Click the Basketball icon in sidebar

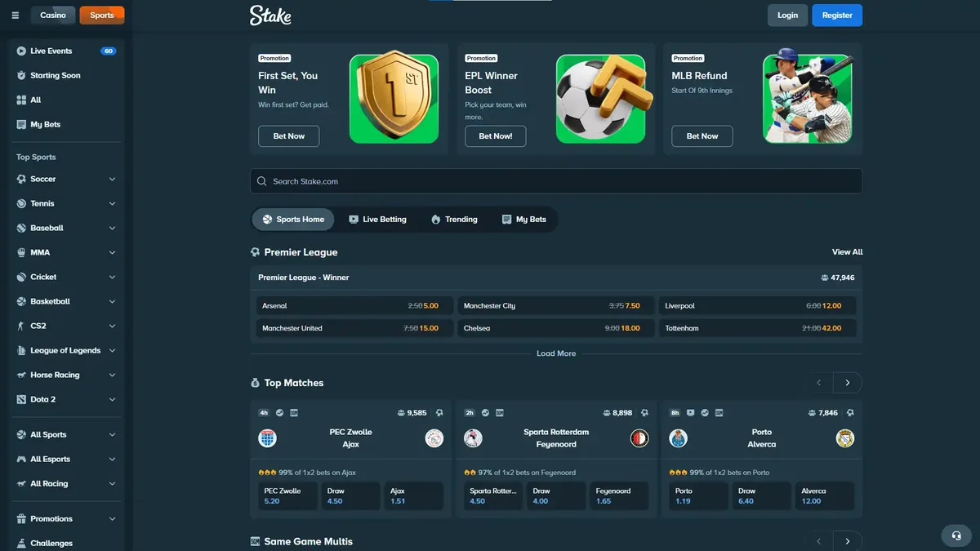coord(22,301)
